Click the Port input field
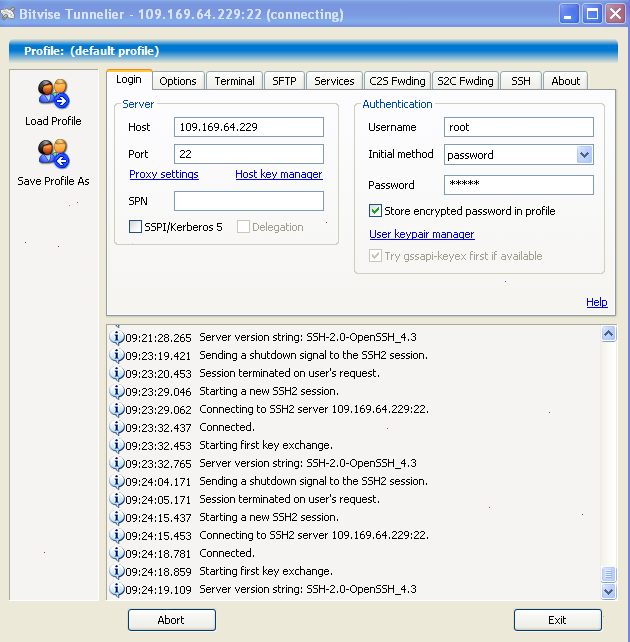 [x=249, y=154]
